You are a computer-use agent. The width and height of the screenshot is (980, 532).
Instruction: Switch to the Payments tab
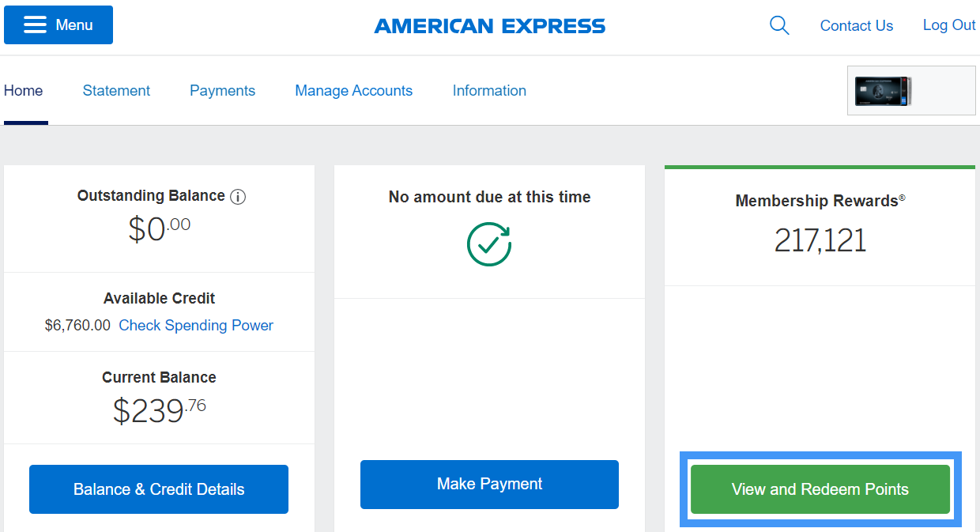click(x=222, y=91)
